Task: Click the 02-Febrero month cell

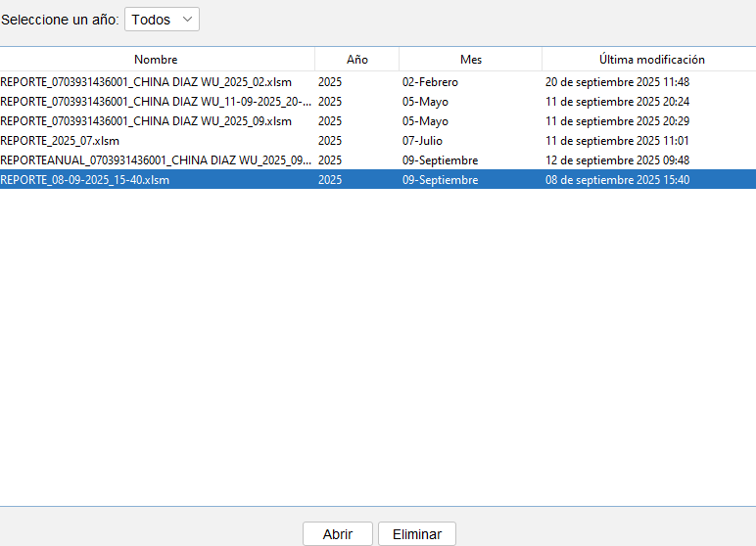Action: (x=430, y=82)
